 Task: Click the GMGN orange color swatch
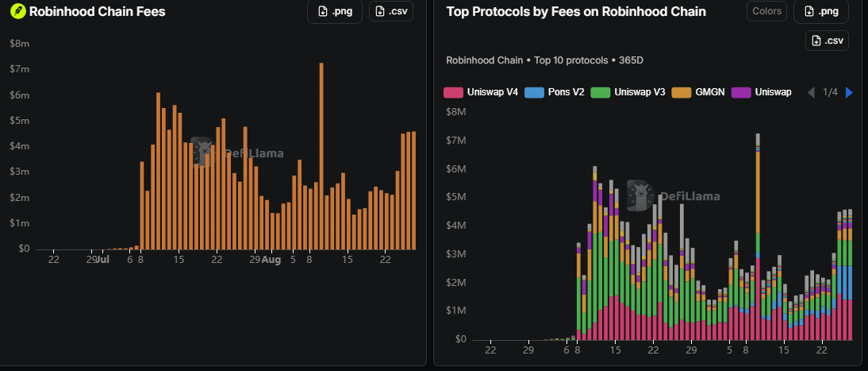pyautogui.click(x=681, y=93)
